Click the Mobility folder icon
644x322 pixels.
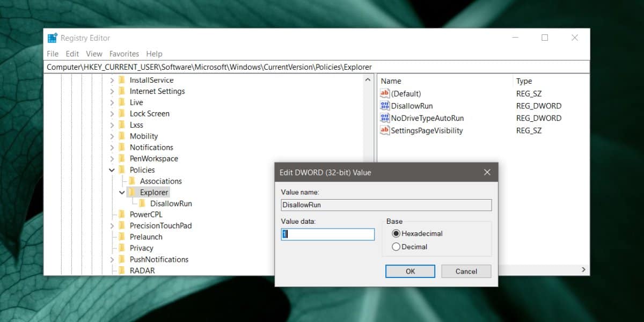tap(122, 136)
